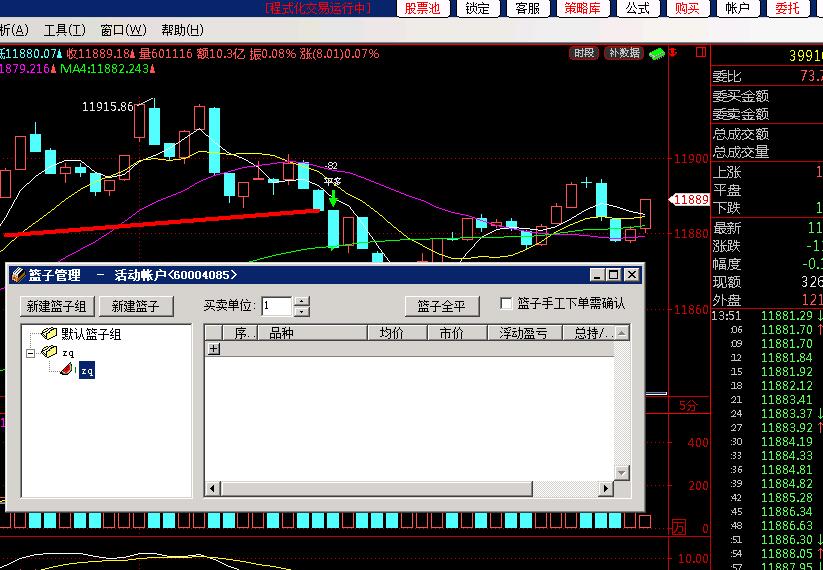The image size is (823, 570).
Task: Sort by the 品种 column header
Action: (312, 333)
